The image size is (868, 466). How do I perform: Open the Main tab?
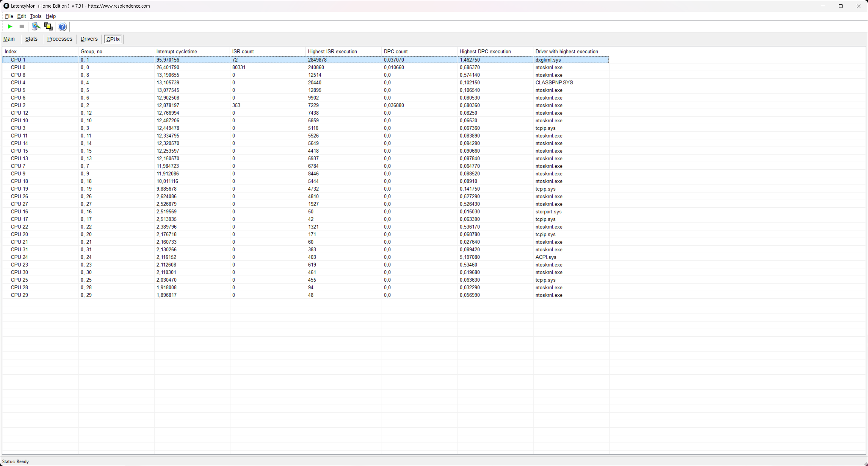9,39
